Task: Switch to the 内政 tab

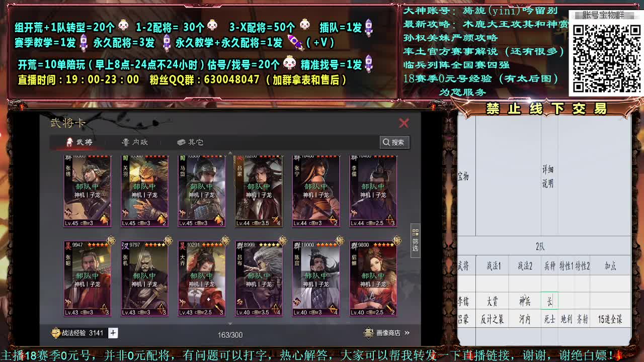Action: coord(135,142)
